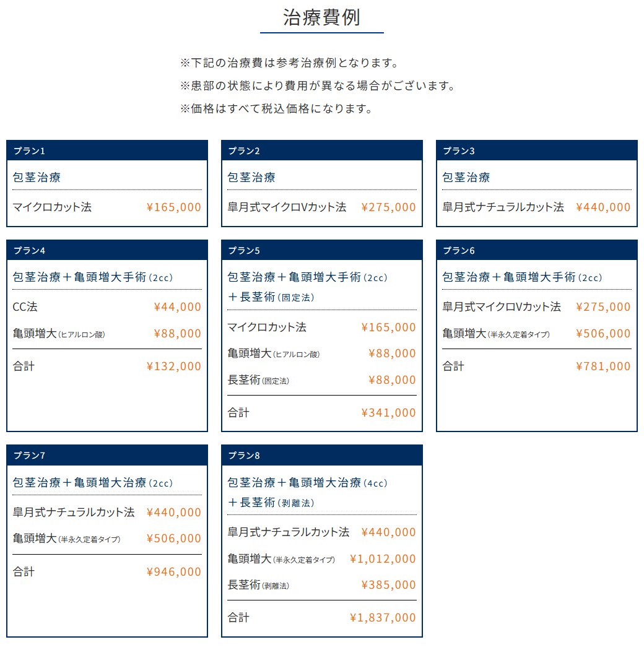Click the プラン1 card header
The image size is (644, 650).
(107, 150)
